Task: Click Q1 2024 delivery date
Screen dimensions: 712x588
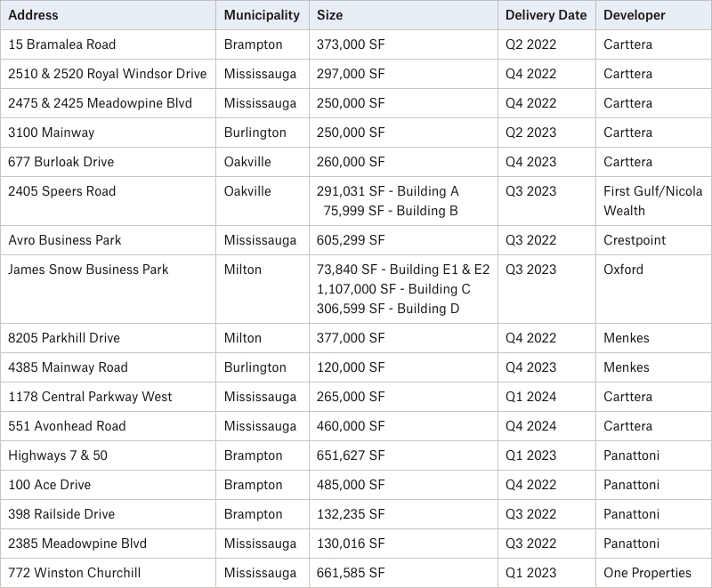Action: tap(530, 397)
